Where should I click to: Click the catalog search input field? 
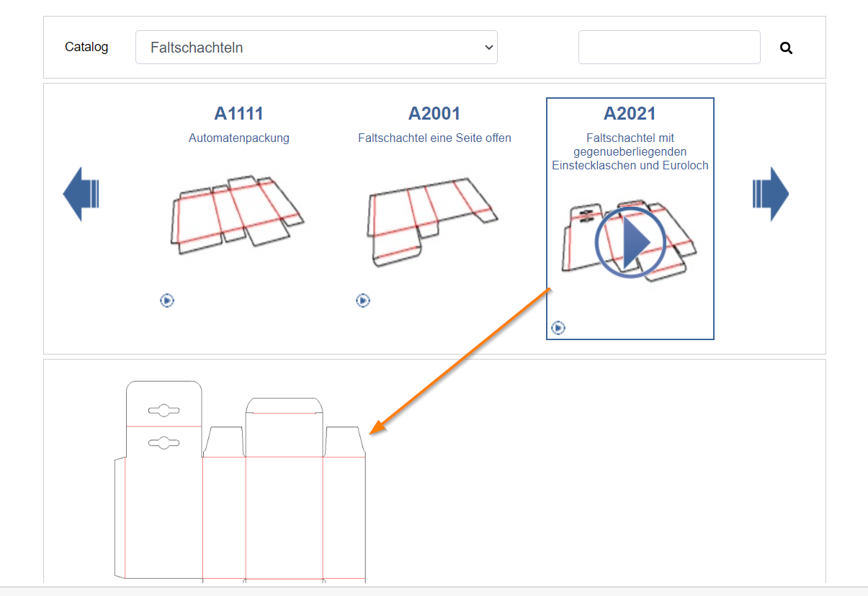[x=669, y=48]
